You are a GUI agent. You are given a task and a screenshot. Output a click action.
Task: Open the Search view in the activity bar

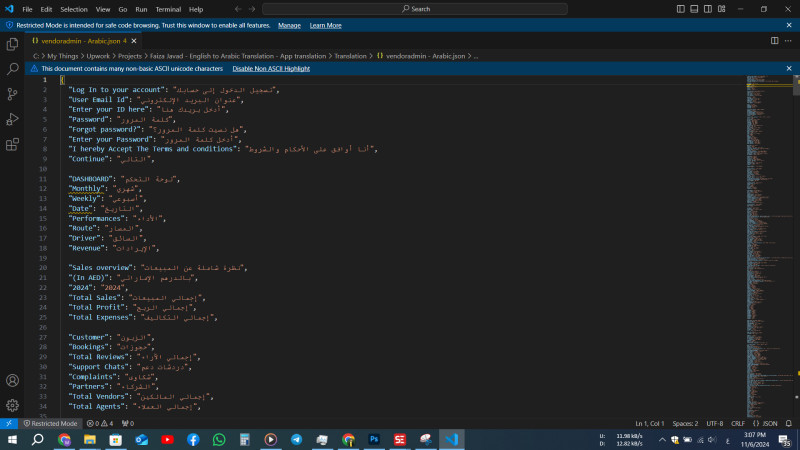[13, 69]
